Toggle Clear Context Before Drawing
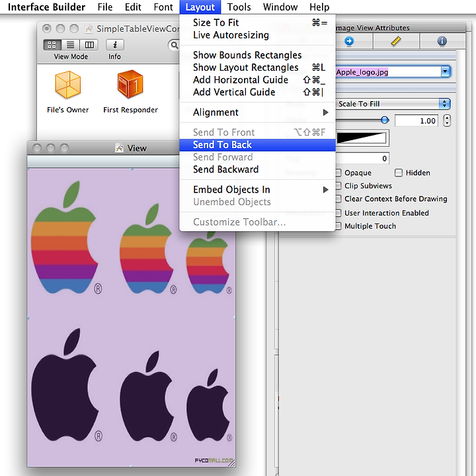476x476 pixels. [x=338, y=199]
